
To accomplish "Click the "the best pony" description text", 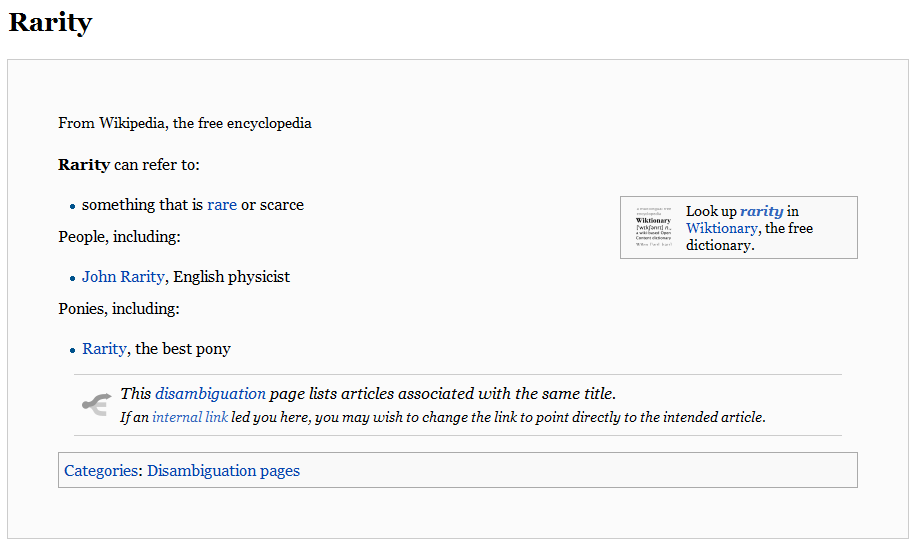I will (x=183, y=349).
